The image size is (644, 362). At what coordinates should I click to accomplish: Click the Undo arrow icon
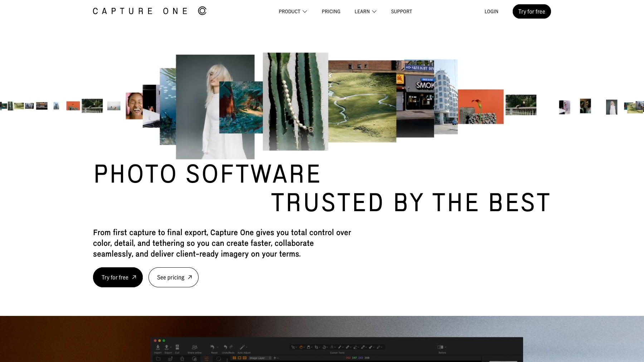pos(225,347)
